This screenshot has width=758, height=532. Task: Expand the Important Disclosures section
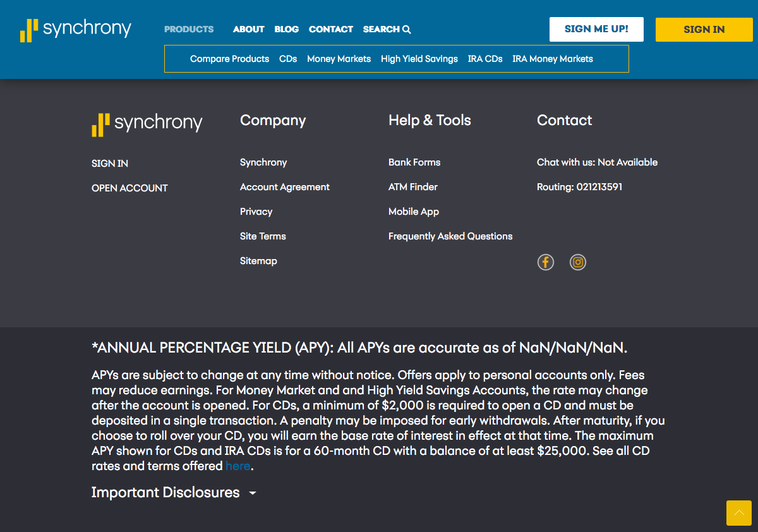tap(174, 493)
